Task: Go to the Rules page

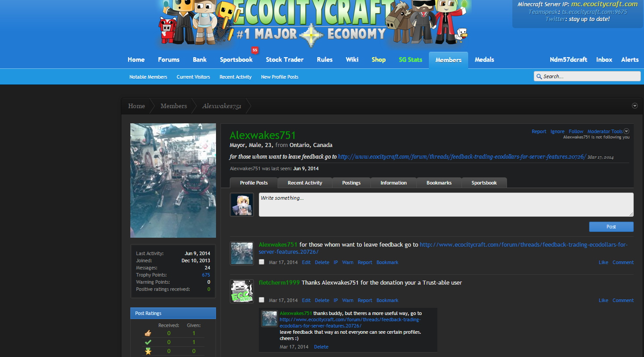Action: pos(324,59)
